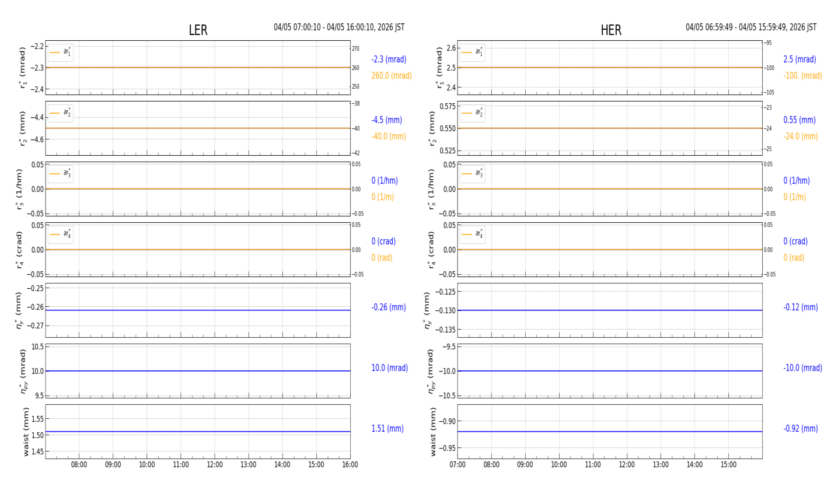Click the HER ηpy* (mrad) axis label
This screenshot has height=504, width=824.
[x=431, y=371]
